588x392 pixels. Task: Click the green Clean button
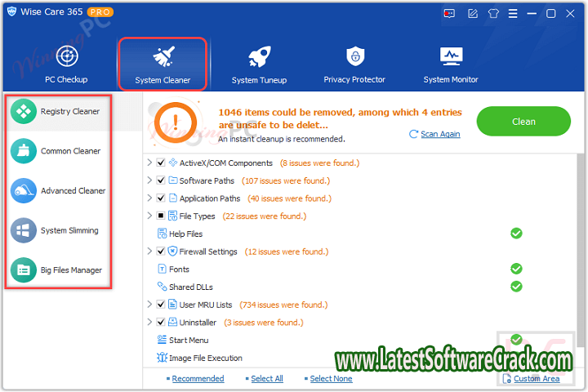tap(523, 122)
